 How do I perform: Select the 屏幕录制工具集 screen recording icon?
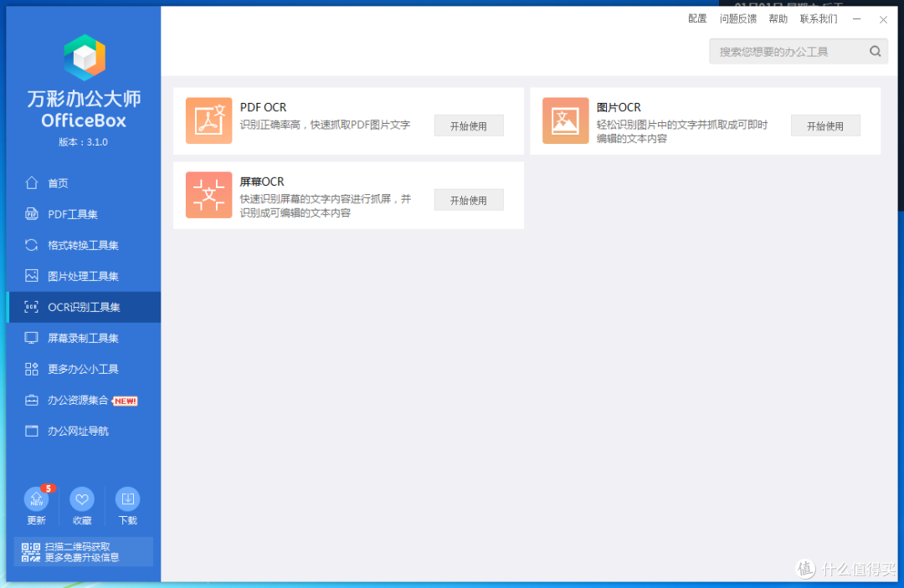[32, 337]
